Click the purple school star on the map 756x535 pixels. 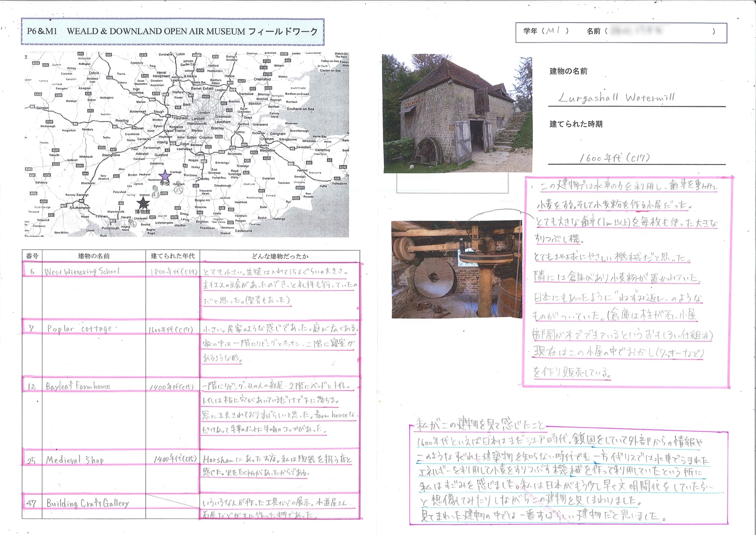(x=164, y=177)
